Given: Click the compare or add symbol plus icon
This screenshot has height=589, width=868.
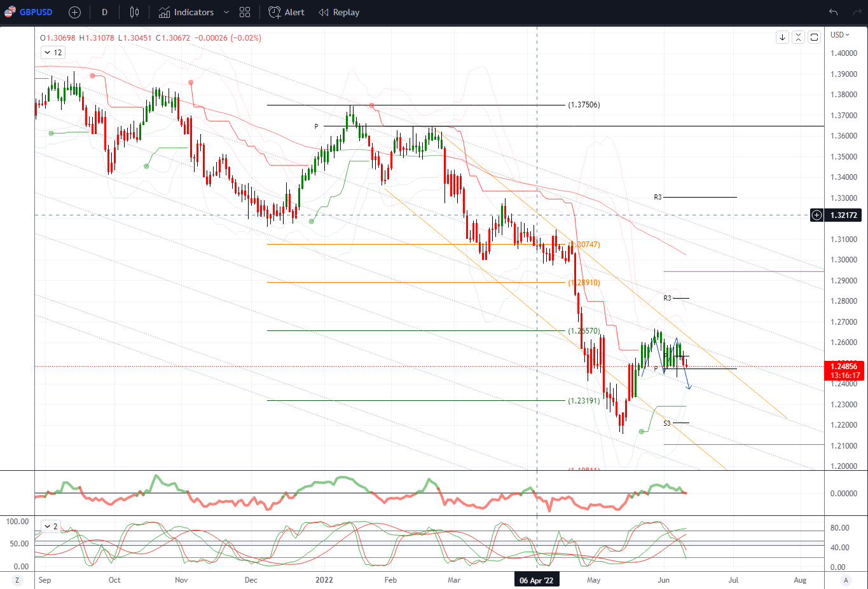Looking at the screenshot, I should [74, 12].
